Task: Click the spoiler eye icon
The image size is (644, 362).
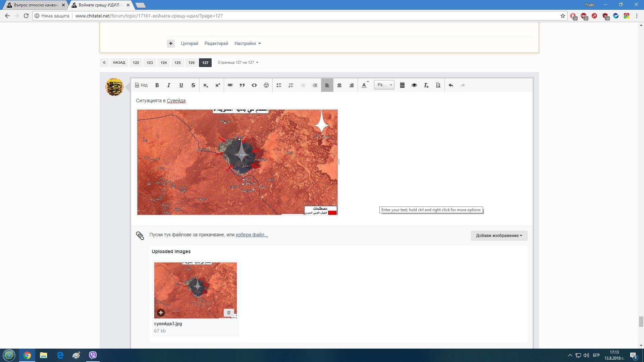Action: point(414,85)
